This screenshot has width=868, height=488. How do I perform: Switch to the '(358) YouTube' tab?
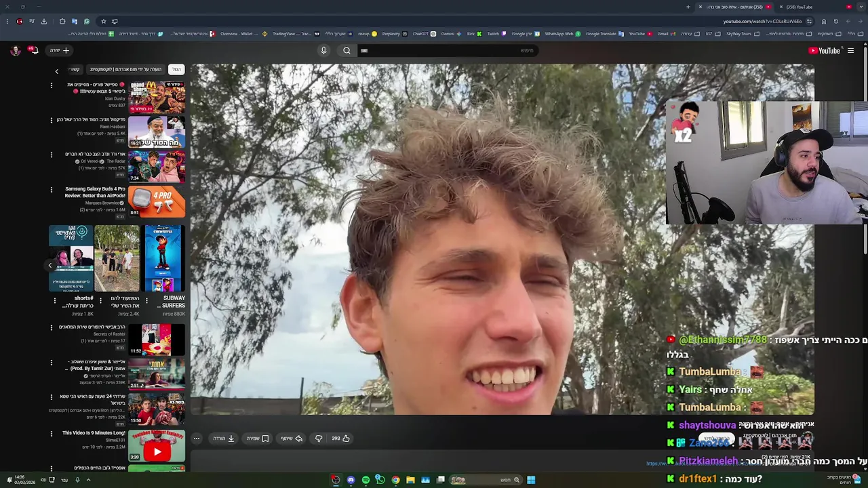tap(817, 7)
